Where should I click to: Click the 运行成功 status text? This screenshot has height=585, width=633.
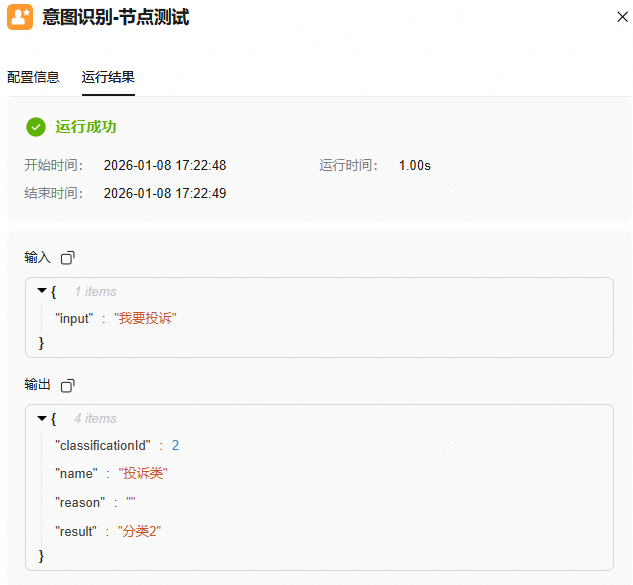(x=86, y=127)
